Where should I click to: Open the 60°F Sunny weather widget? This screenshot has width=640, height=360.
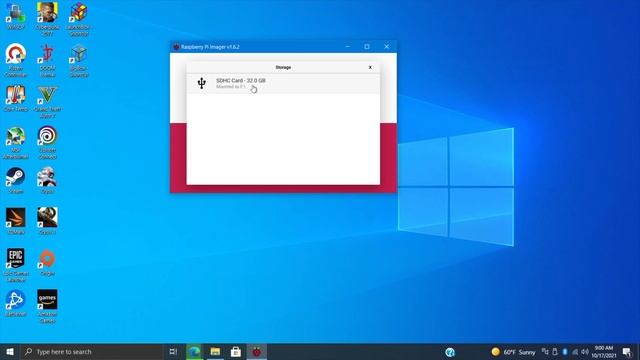click(x=513, y=352)
